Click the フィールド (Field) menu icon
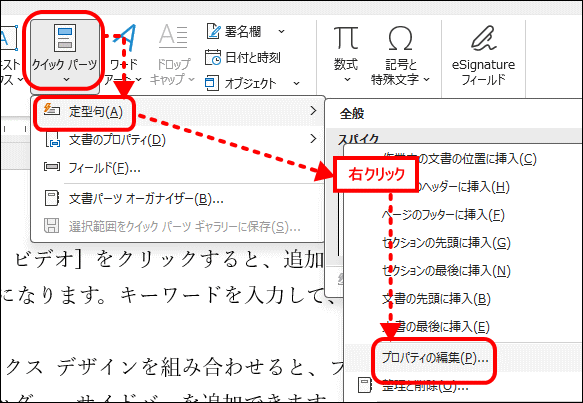The width and height of the screenshot is (583, 403). (x=52, y=167)
